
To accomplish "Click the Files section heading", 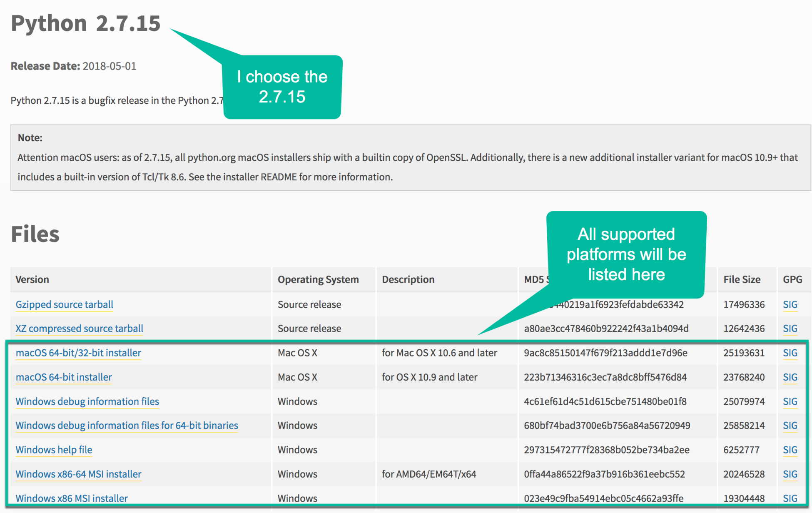I will click(x=35, y=234).
